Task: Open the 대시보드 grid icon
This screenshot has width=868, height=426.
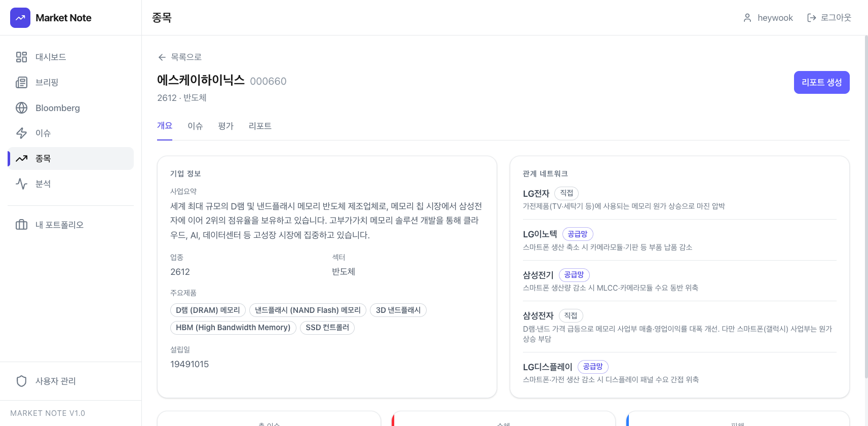Action: [x=21, y=57]
